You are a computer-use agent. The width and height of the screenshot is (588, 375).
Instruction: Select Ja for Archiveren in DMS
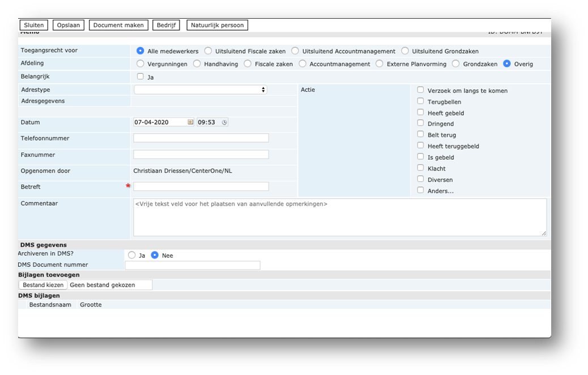pyautogui.click(x=132, y=255)
